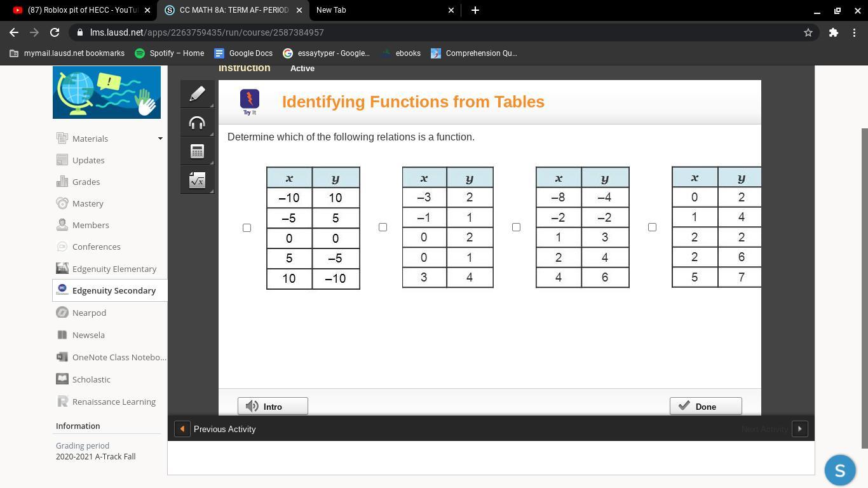The width and height of the screenshot is (868, 488).
Task: Click the Materials sidebar icon
Action: pyautogui.click(x=62, y=139)
